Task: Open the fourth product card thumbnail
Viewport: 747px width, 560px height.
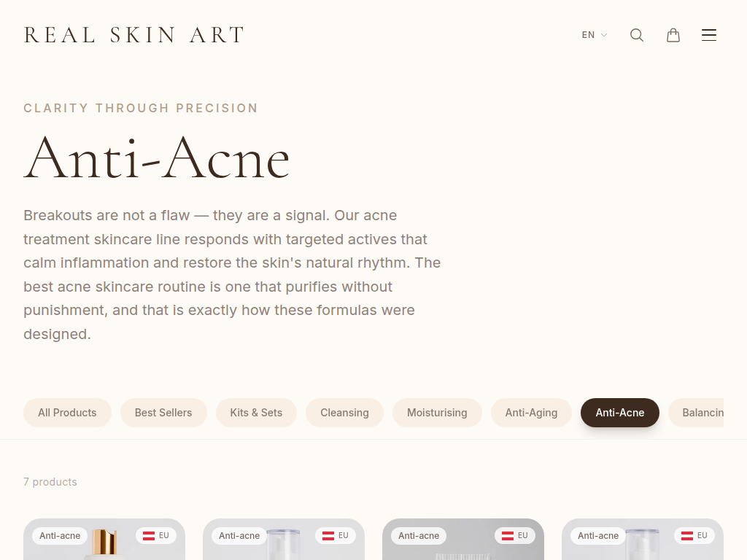Action: click(643, 548)
